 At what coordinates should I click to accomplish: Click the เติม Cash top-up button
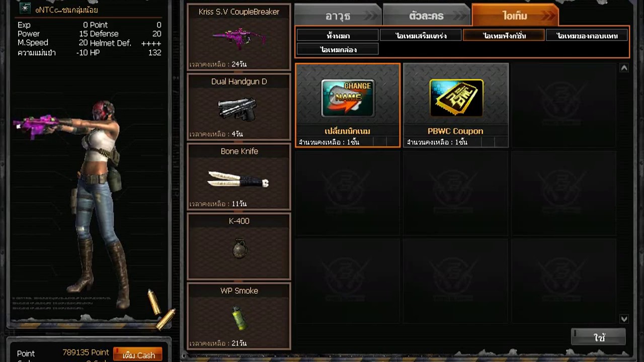pyautogui.click(x=138, y=354)
